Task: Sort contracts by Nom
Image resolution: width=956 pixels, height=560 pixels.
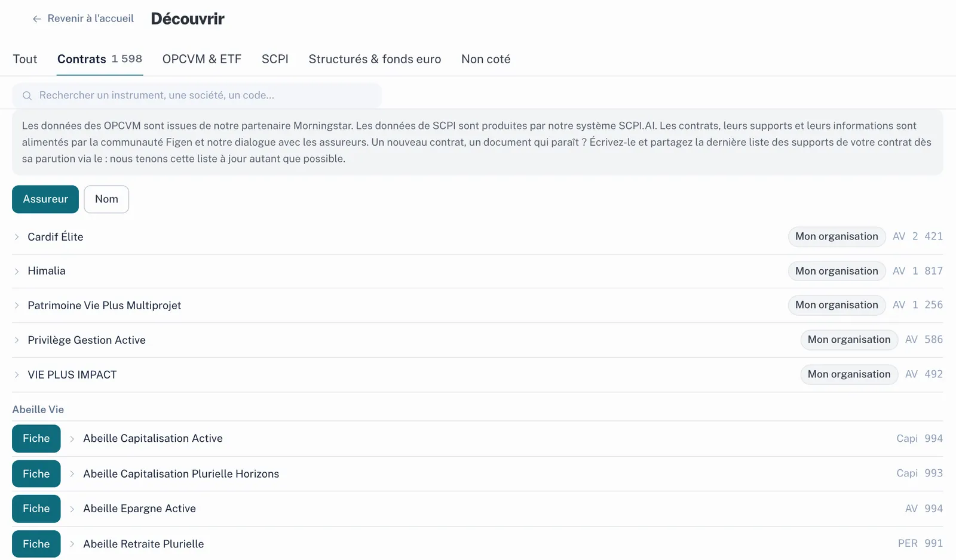Action: 106,199
